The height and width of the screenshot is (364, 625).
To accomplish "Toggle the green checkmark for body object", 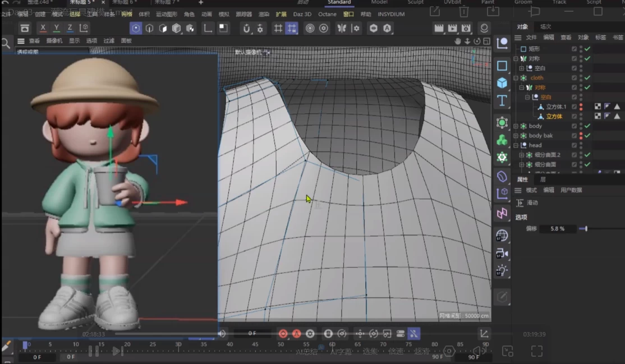I will point(587,126).
